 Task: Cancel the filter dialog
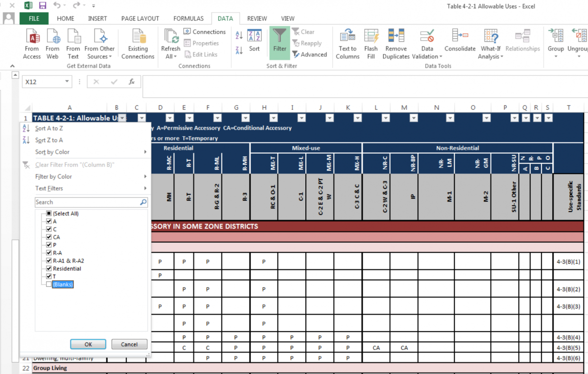pyautogui.click(x=129, y=344)
